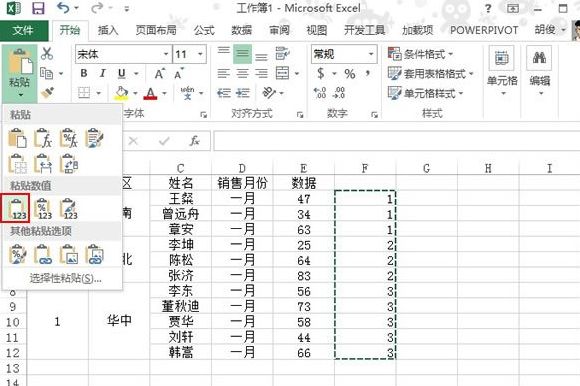Open number format dropdown 常规

coord(371,54)
